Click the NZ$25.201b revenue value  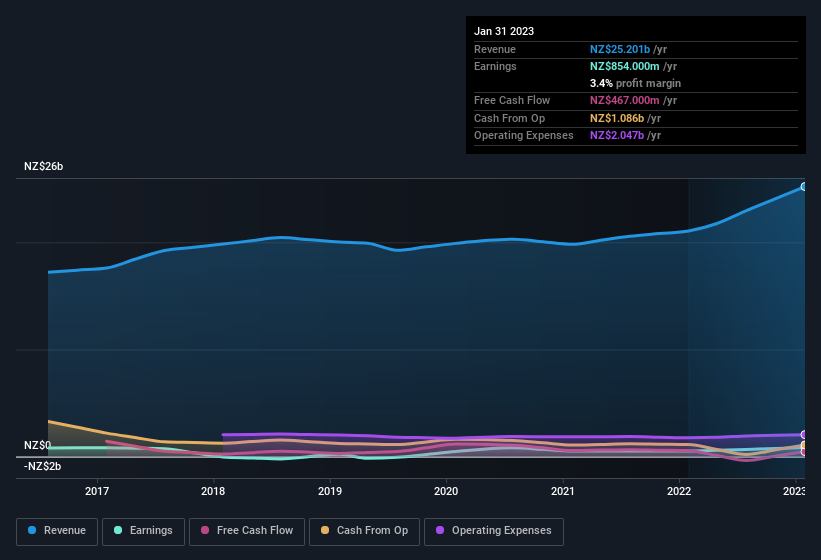pyautogui.click(x=620, y=49)
